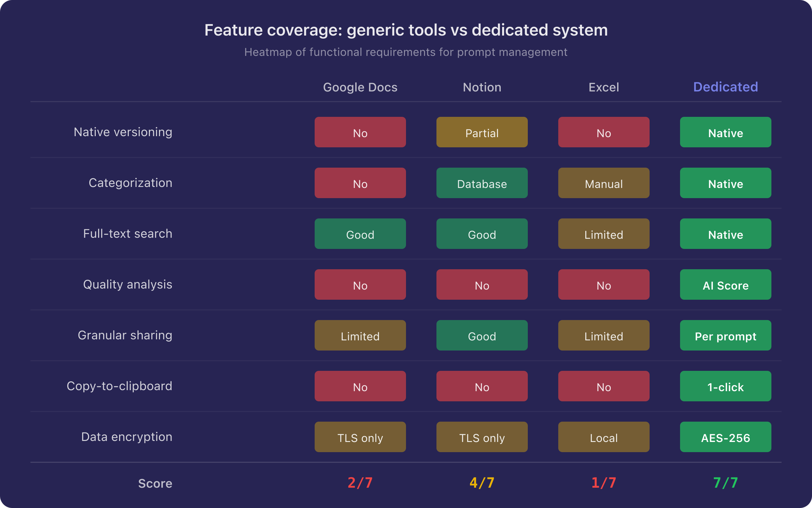Screen dimensions: 812x508
Task: Click the 'Database' cell for Categorization
Action: tap(482, 183)
